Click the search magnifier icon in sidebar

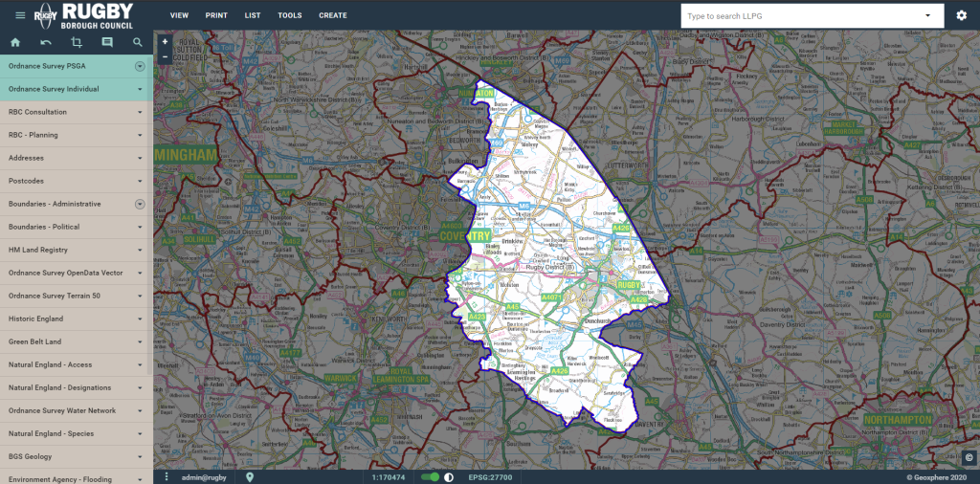[138, 42]
